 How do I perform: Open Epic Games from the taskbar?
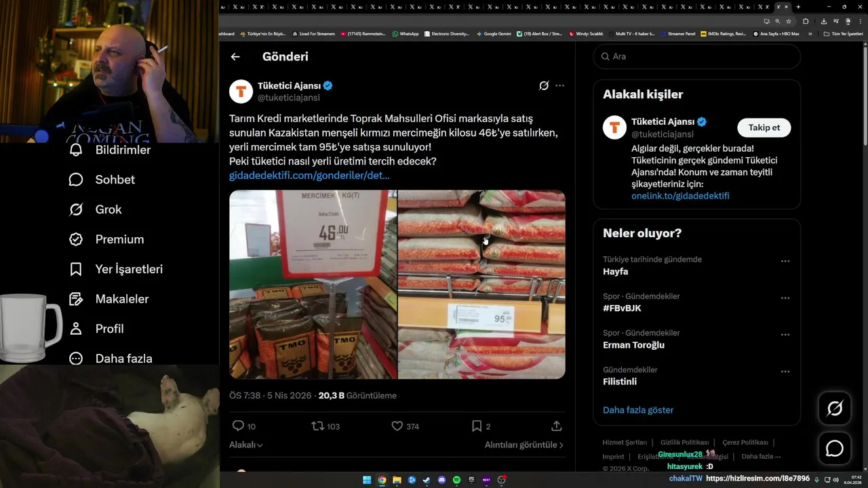(x=471, y=480)
